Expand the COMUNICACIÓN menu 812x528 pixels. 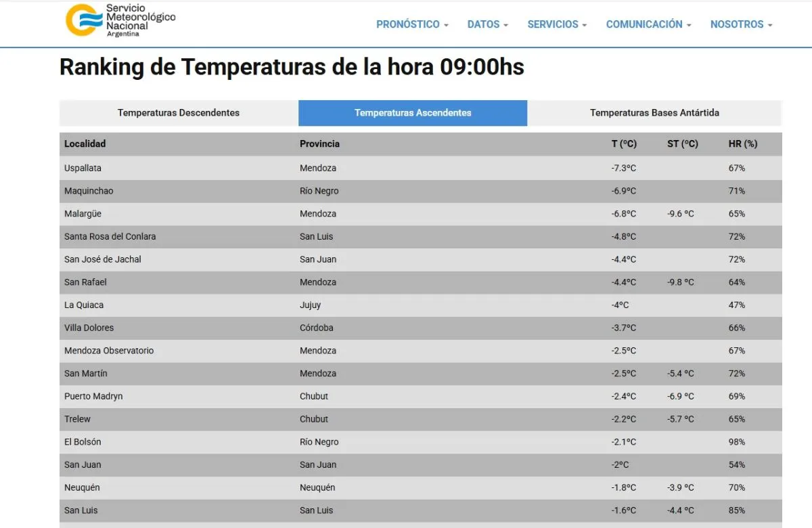648,24
